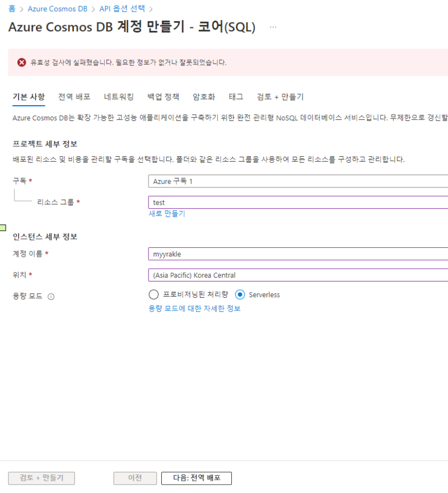Go to the 백업 정책 tab

click(163, 97)
